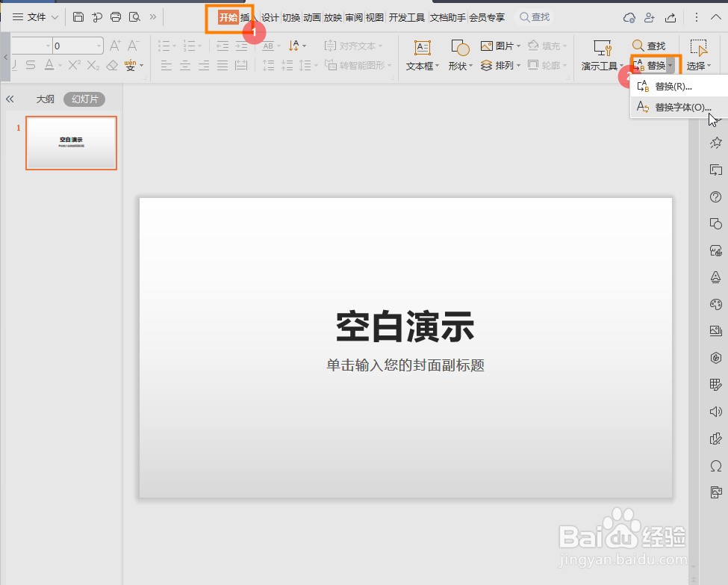
Task: Choose 替换(R)... from the dropdown menu
Action: tap(677, 87)
